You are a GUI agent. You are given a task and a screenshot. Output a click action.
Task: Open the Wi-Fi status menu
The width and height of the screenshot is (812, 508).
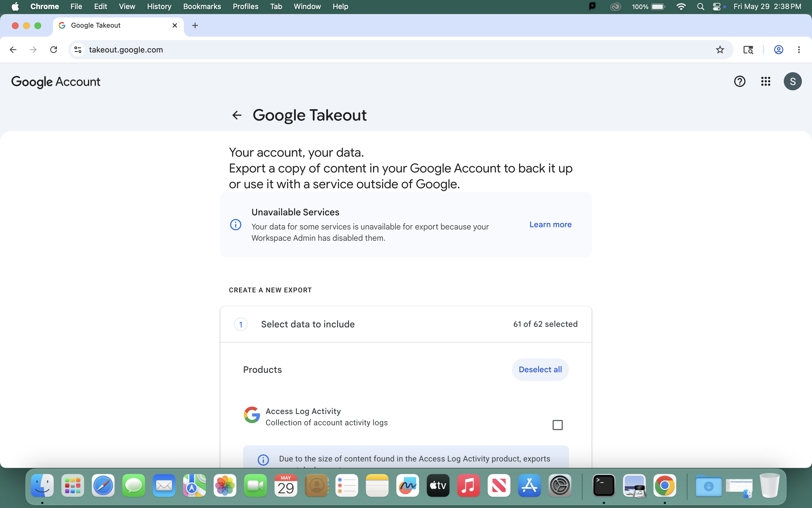681,6
